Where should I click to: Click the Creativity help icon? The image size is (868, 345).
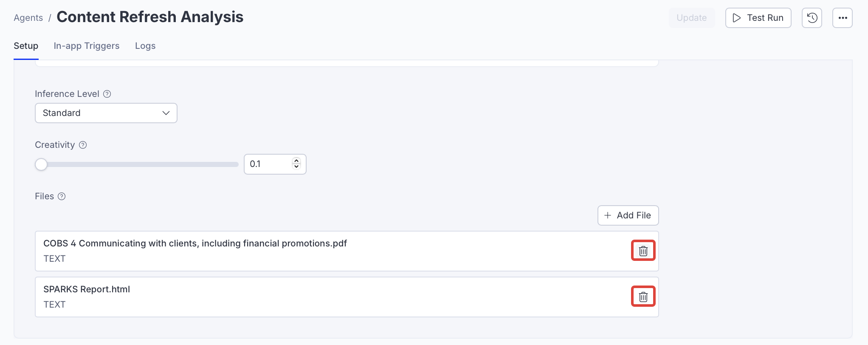coord(83,145)
